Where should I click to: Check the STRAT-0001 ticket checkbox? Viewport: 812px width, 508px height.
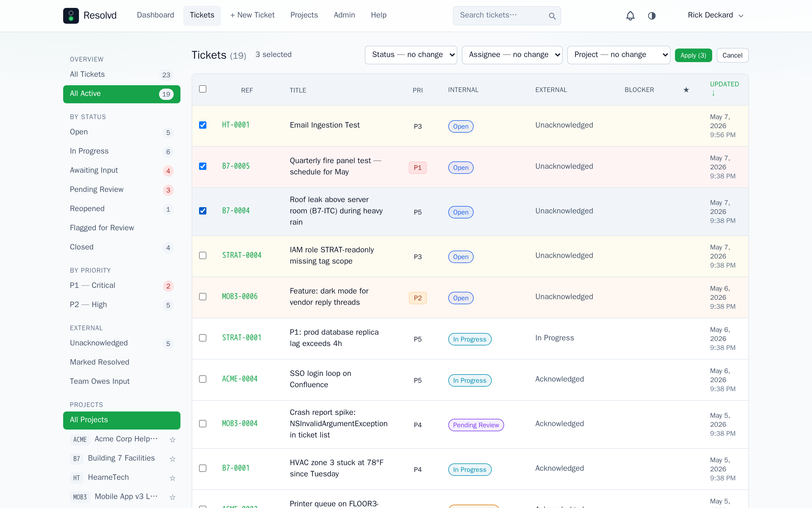pos(203,338)
